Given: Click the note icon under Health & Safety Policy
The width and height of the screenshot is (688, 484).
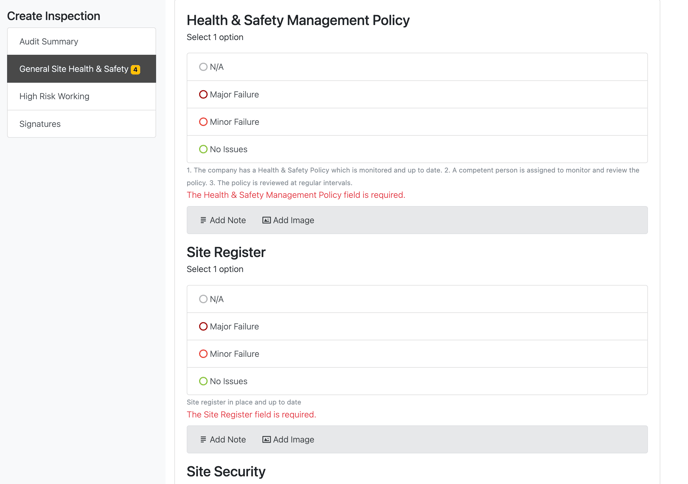Looking at the screenshot, I should click(203, 220).
